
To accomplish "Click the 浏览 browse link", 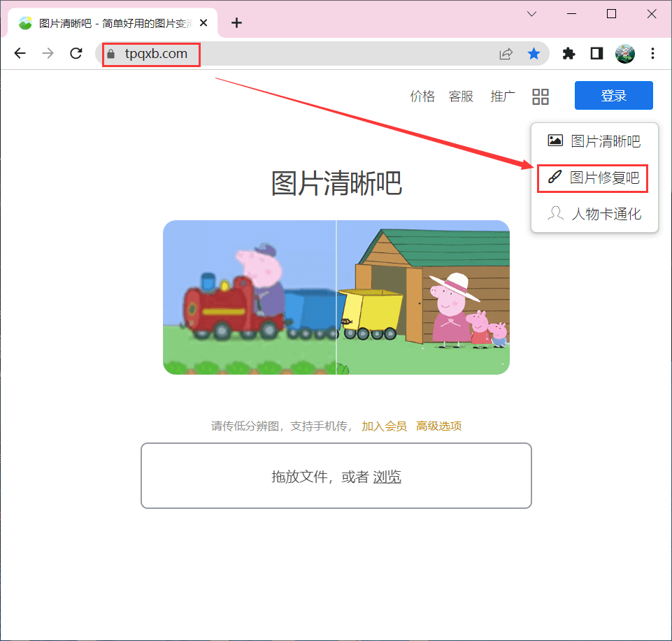I will tap(387, 477).
